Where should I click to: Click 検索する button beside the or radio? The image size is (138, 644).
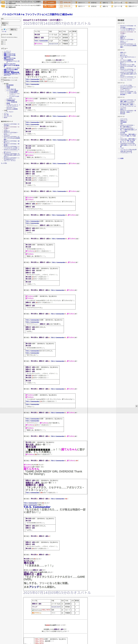[13, 30]
